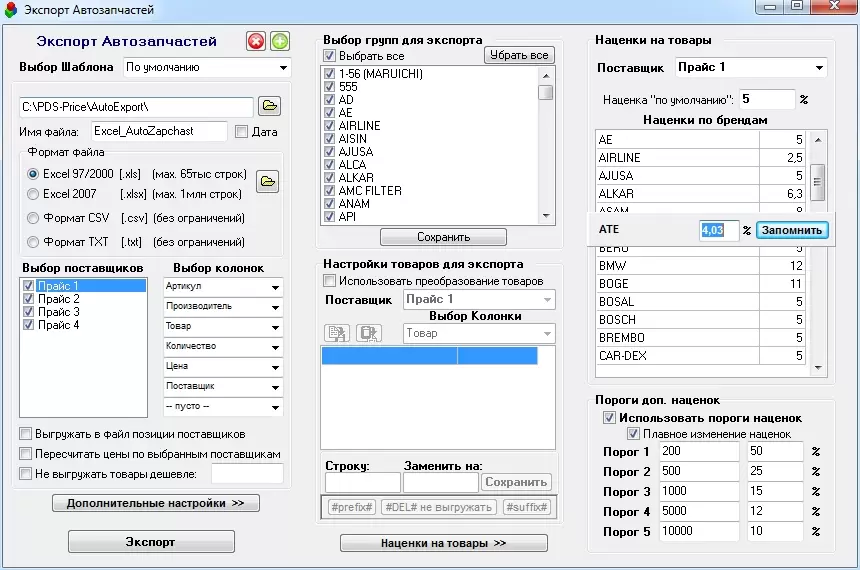The image size is (860, 570).
Task: Open the Выбор Колонки Товар dropdown
Action: [x=547, y=334]
